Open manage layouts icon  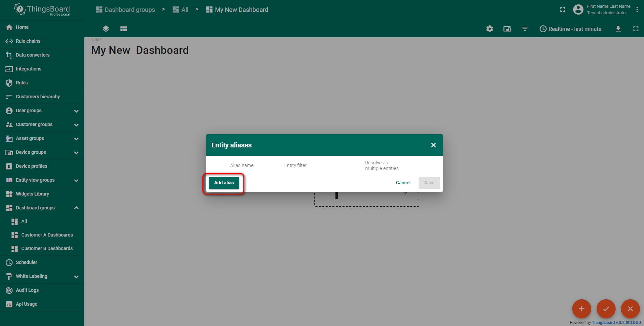coord(124,29)
